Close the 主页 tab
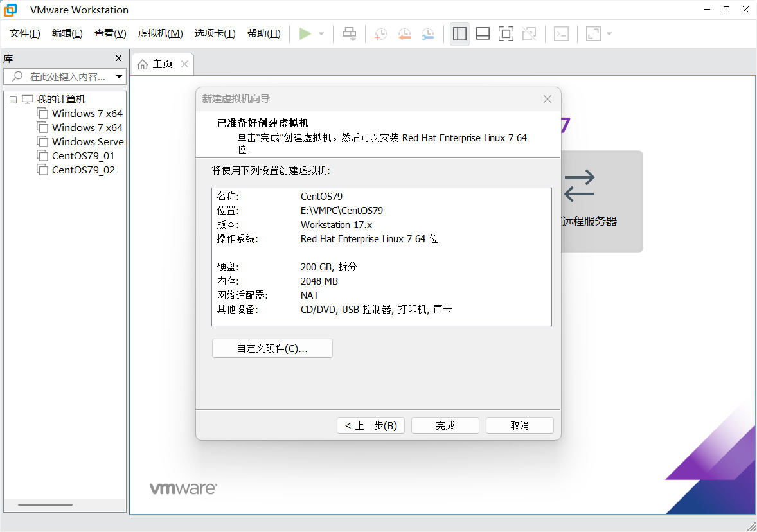Image resolution: width=757 pixels, height=532 pixels. (x=184, y=64)
